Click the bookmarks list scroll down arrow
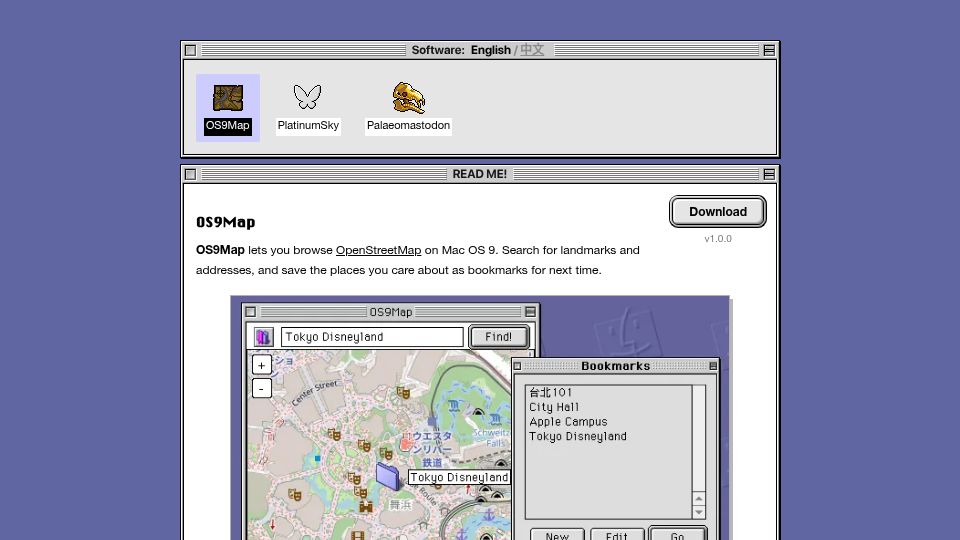960x540 pixels. click(699, 512)
